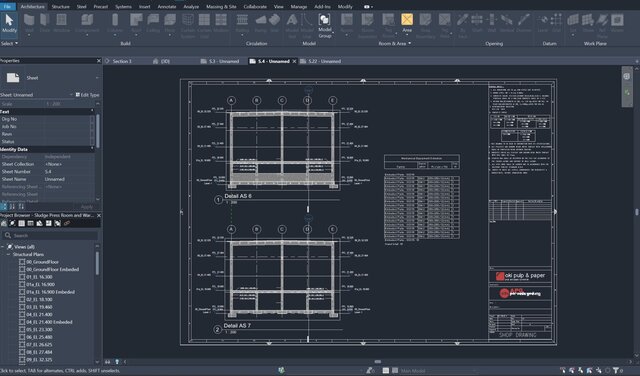
Task: Close the S.4 - Unnamed view tab
Action: click(294, 61)
